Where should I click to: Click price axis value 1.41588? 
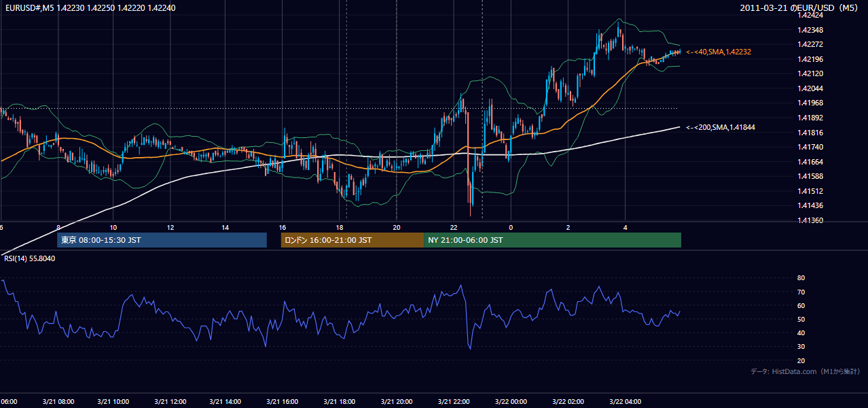[x=810, y=176]
